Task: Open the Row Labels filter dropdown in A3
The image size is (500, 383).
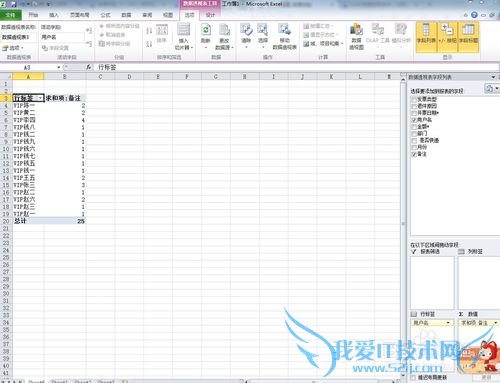Action: pyautogui.click(x=40, y=98)
